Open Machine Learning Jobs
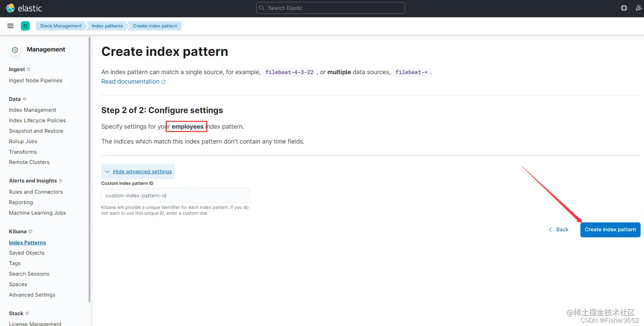644x326 pixels. click(37, 213)
